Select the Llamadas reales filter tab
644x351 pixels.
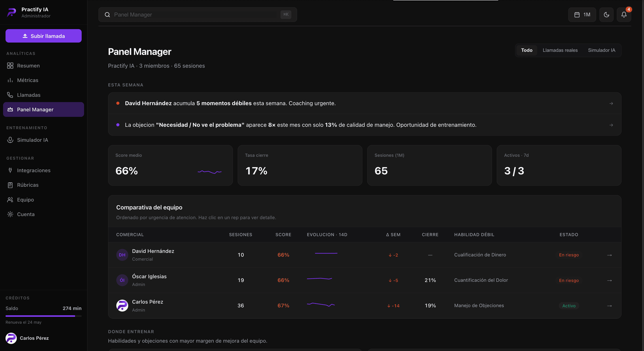[560, 50]
